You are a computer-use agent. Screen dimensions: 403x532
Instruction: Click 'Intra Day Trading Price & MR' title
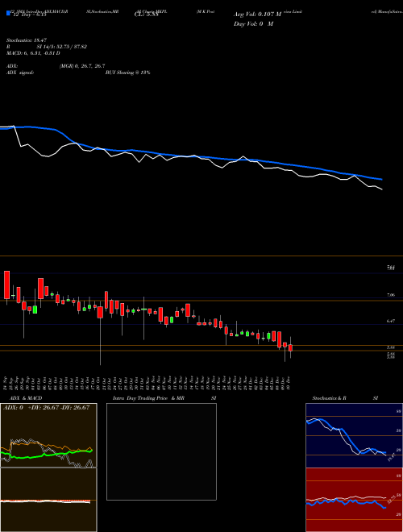point(148,398)
